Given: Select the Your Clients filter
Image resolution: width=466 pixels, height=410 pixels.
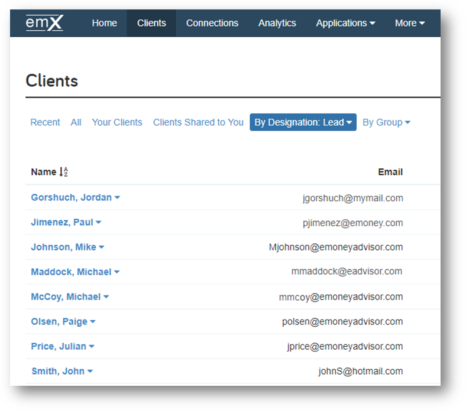Looking at the screenshot, I should (117, 122).
